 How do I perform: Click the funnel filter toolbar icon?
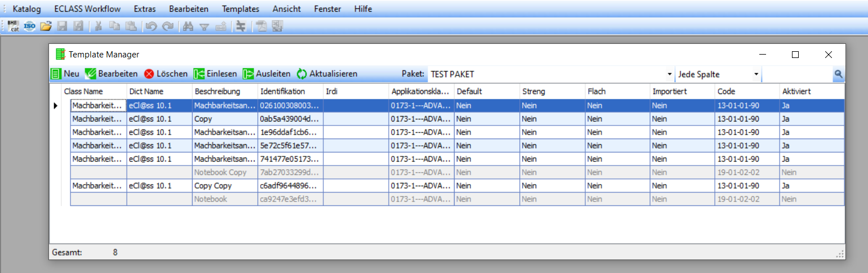click(x=204, y=26)
